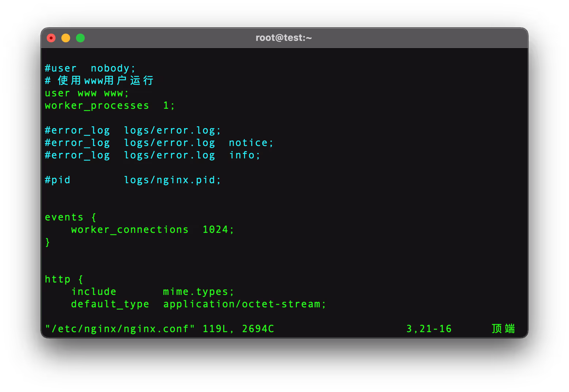
Task: Minimize the terminal with the yellow button
Action: (x=66, y=38)
